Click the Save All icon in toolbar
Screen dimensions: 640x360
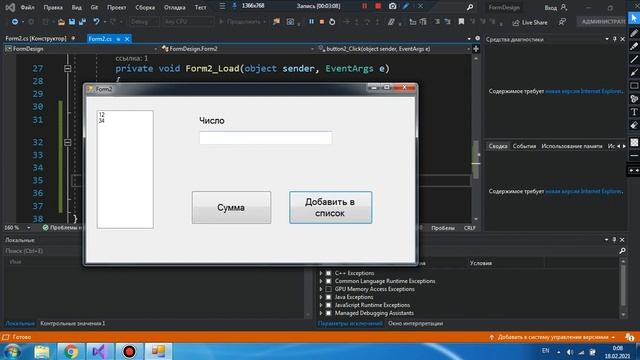click(x=82, y=22)
